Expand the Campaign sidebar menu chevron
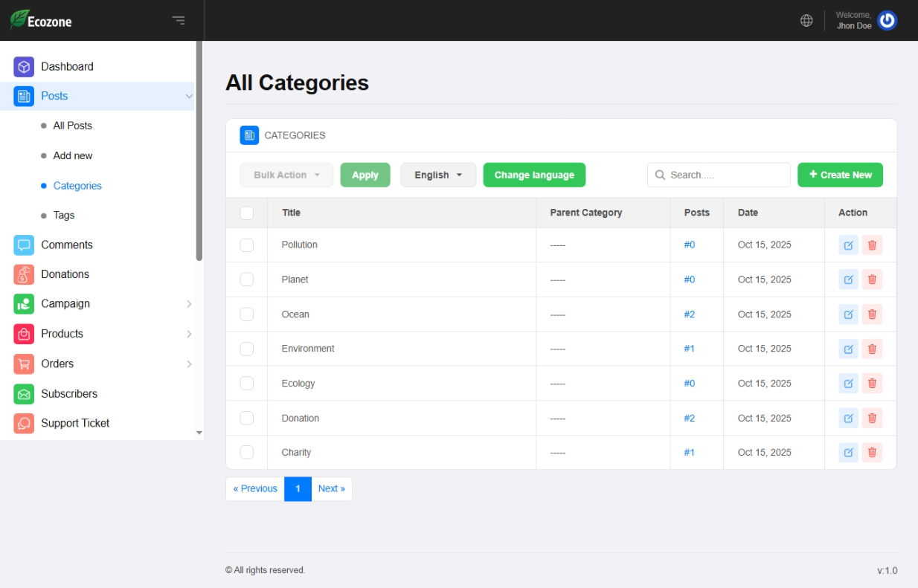Screen dimensions: 918x588 click(x=189, y=304)
